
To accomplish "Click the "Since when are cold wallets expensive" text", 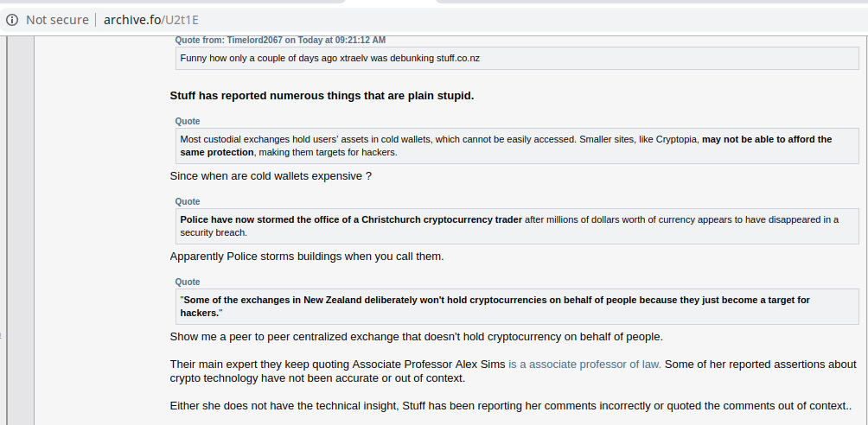I will pyautogui.click(x=271, y=176).
